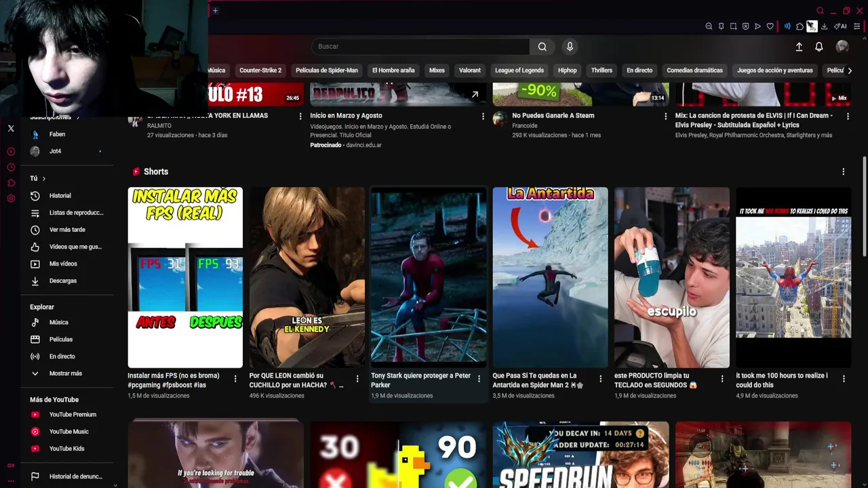Open the easy setup sliders icon
The width and height of the screenshot is (868, 488).
(856, 26)
